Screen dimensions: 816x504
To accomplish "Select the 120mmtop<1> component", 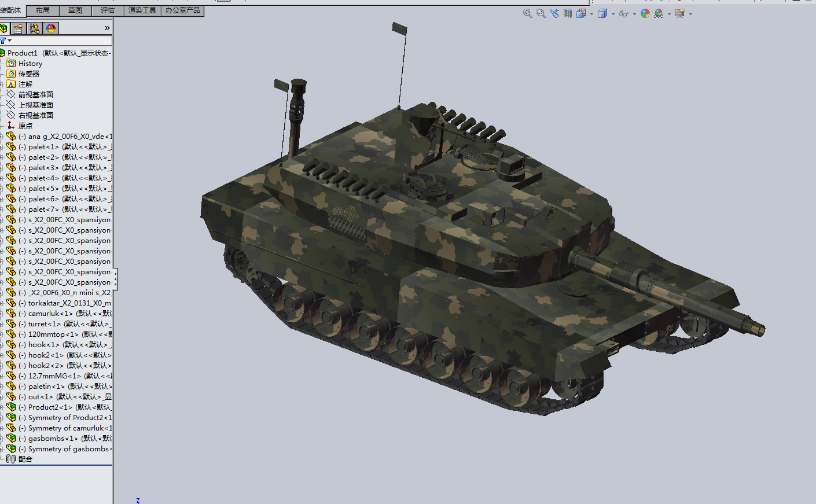I will click(59, 334).
